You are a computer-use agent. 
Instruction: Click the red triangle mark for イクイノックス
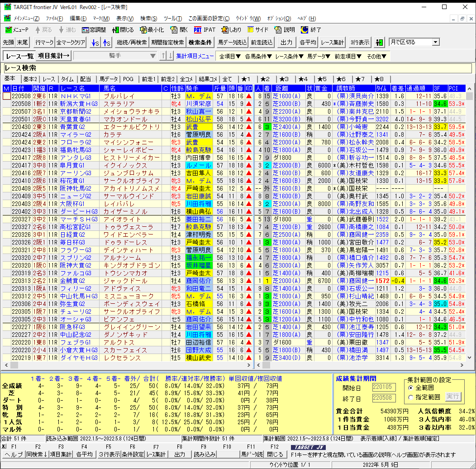(249, 166)
